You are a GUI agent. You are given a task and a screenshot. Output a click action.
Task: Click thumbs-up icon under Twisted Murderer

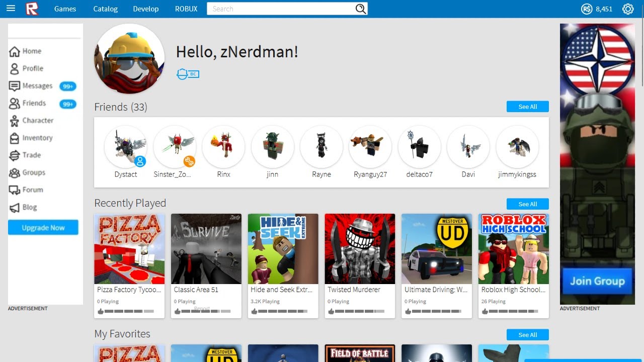click(x=331, y=312)
